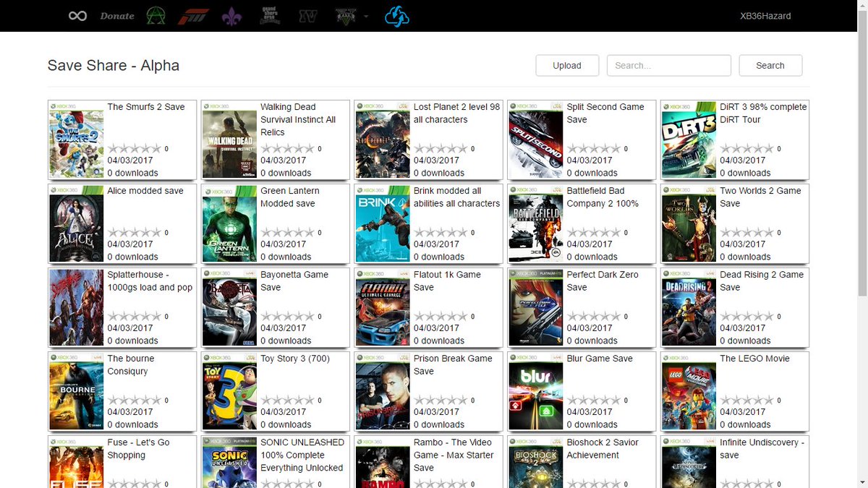This screenshot has height=488, width=868.
Task: Click "SONIC UNLEASHED 100% Complete" title
Action: tap(302, 455)
